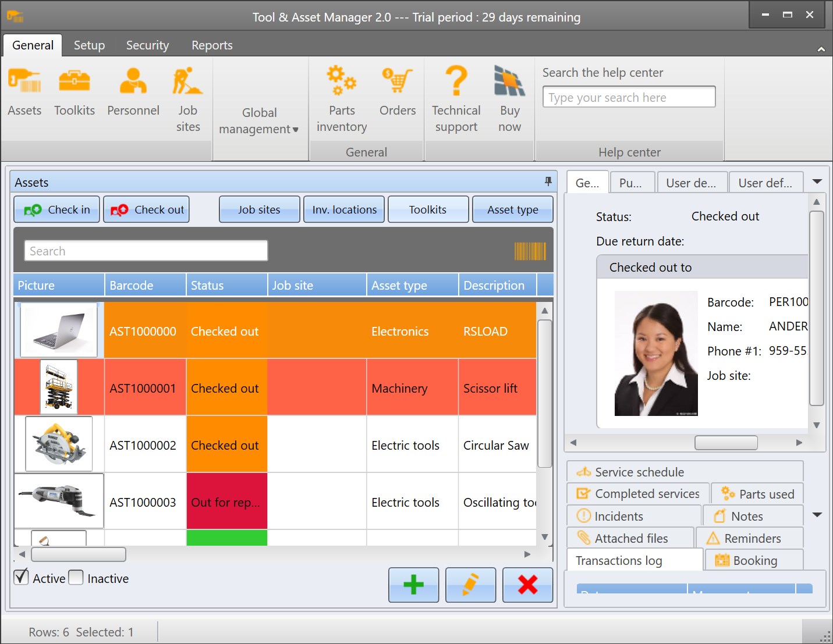Filter by Asset type button
Viewport: 833px width, 644px height.
[x=512, y=209]
